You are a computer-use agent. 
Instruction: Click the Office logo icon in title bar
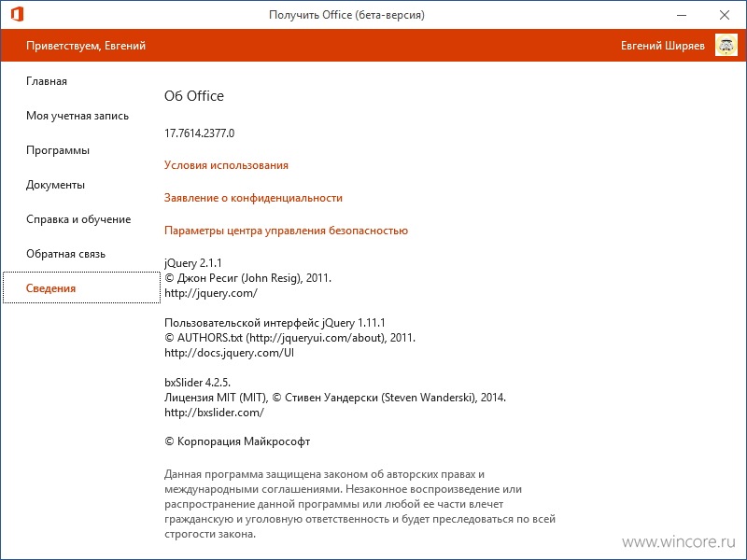point(17,14)
